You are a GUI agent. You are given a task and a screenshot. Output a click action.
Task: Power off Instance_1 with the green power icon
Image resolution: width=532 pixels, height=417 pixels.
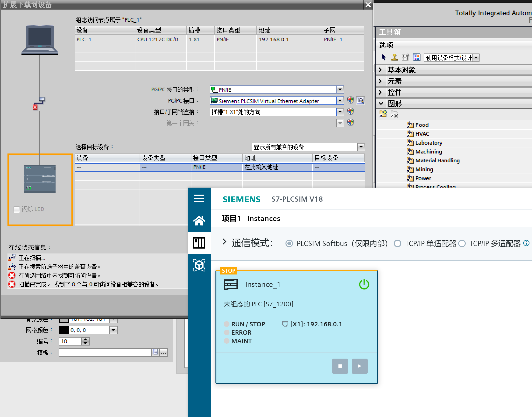[364, 284]
